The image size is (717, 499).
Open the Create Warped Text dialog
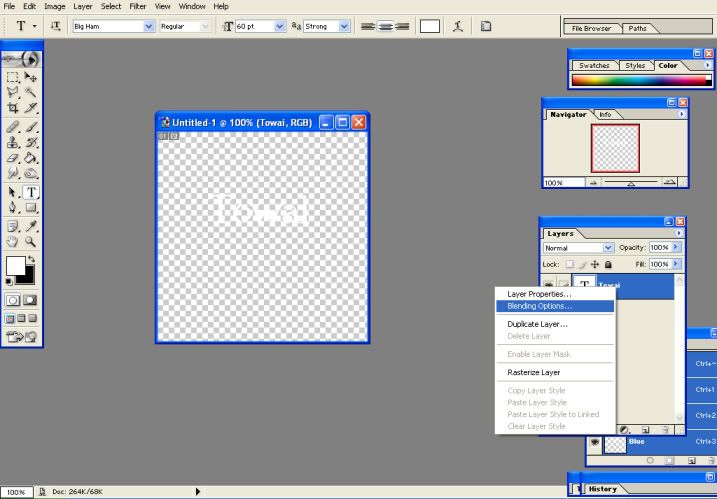(458, 27)
